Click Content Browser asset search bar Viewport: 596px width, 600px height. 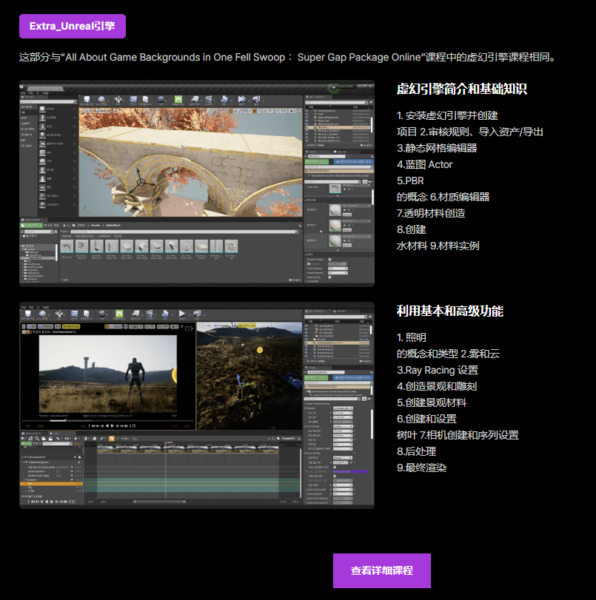[184, 232]
